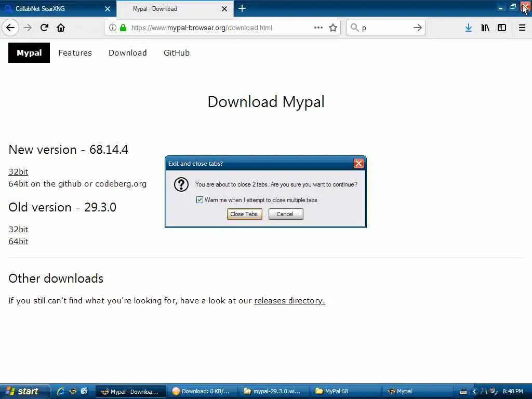Screen dimensions: 532x399
Task: Close the Mypal - Download tab
Action: tap(224, 9)
